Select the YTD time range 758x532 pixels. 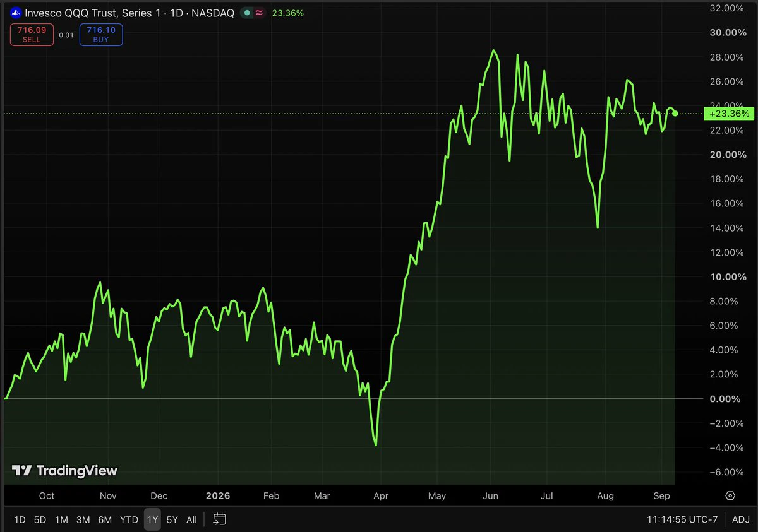pos(129,519)
